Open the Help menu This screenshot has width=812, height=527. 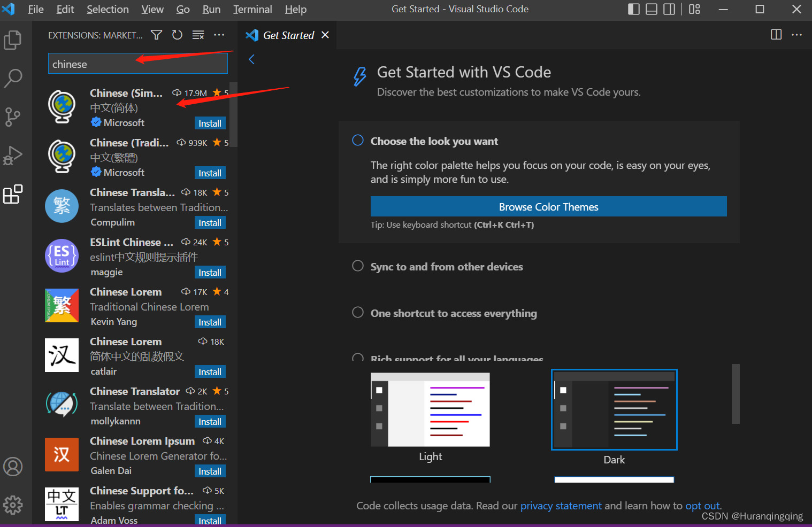coord(296,9)
